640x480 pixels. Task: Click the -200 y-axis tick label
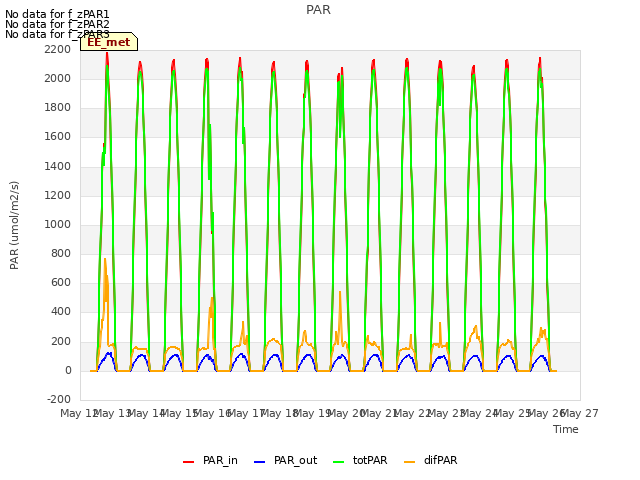pyautogui.click(x=59, y=400)
